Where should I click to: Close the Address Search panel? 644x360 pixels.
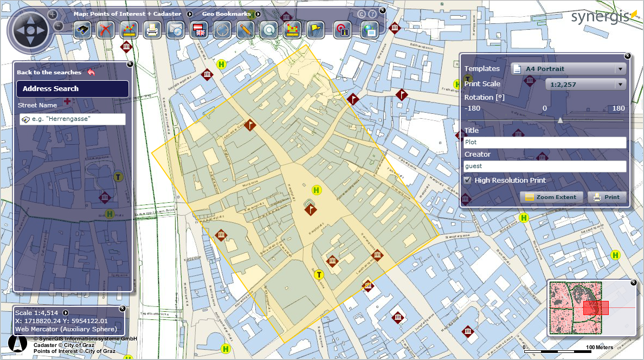tap(130, 64)
